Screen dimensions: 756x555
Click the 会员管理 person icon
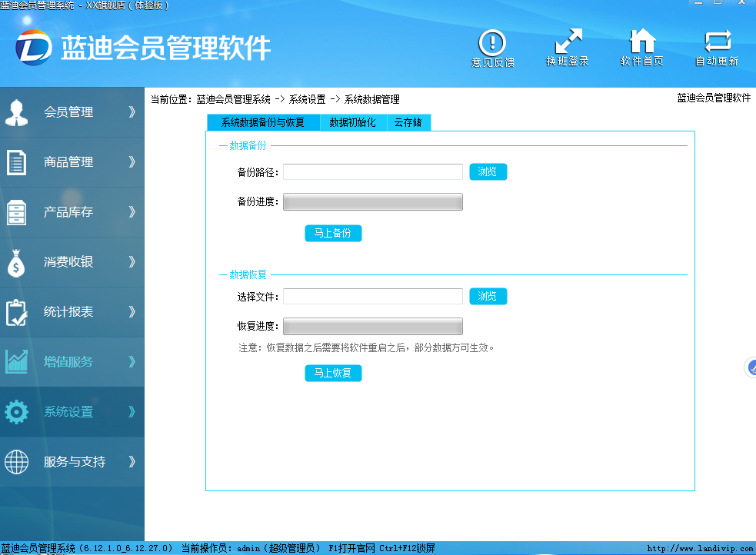pos(16,112)
